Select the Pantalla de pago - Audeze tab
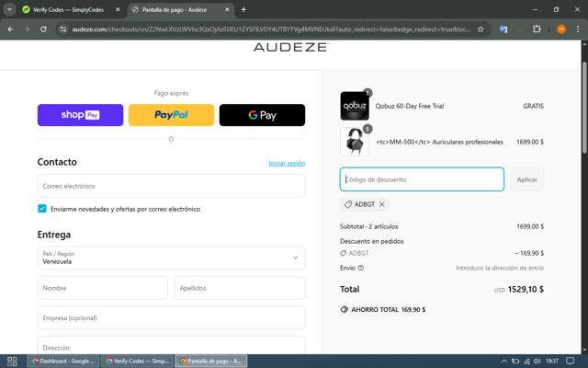 [x=175, y=10]
